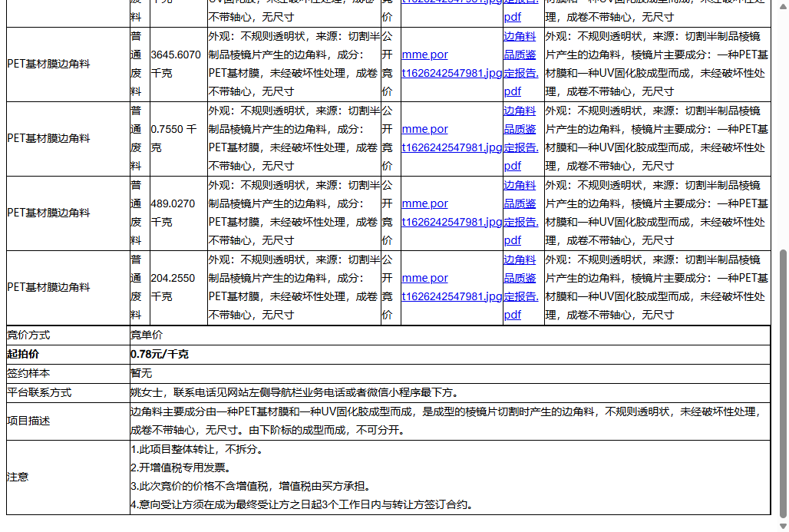This screenshot has width=789, height=532.
Task: Open the 边角料品质鉴定报告.pdf link in the 204.2550 千克 row
Action: 521,287
